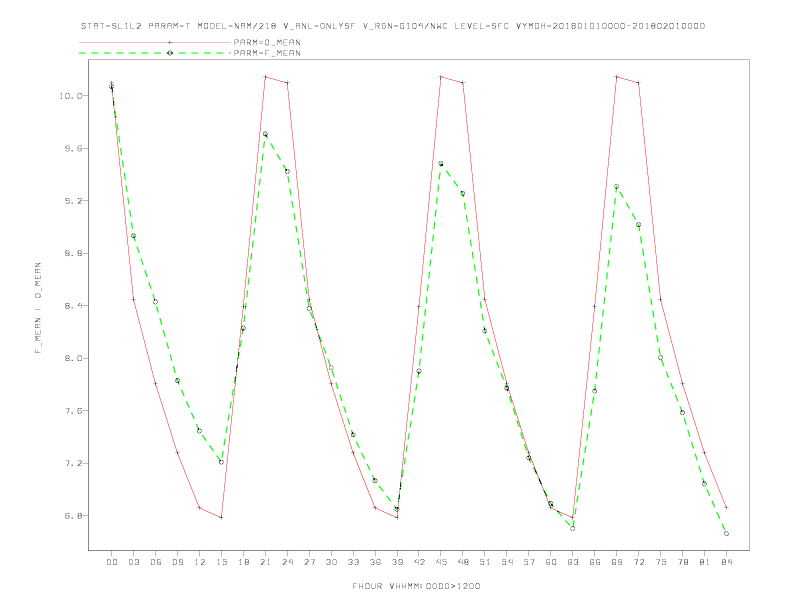Click the y-axis title F_MEAN | O_MEAN
The width and height of the screenshot is (792, 612).
[38, 308]
